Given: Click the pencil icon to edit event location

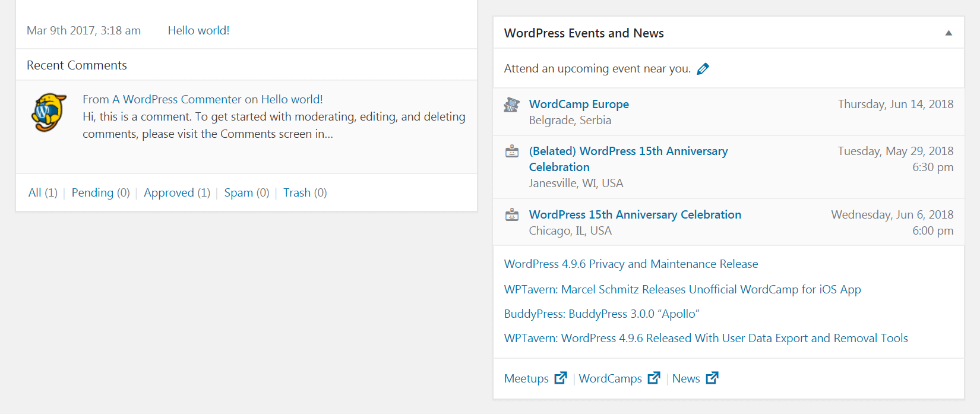Looking at the screenshot, I should (703, 69).
